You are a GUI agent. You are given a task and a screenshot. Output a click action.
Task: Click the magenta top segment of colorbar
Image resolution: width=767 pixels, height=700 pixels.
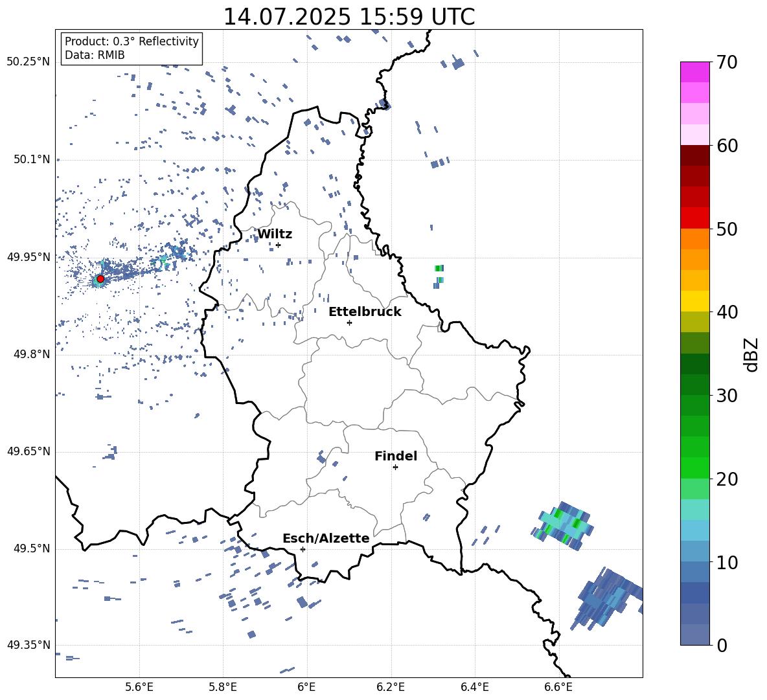point(694,72)
